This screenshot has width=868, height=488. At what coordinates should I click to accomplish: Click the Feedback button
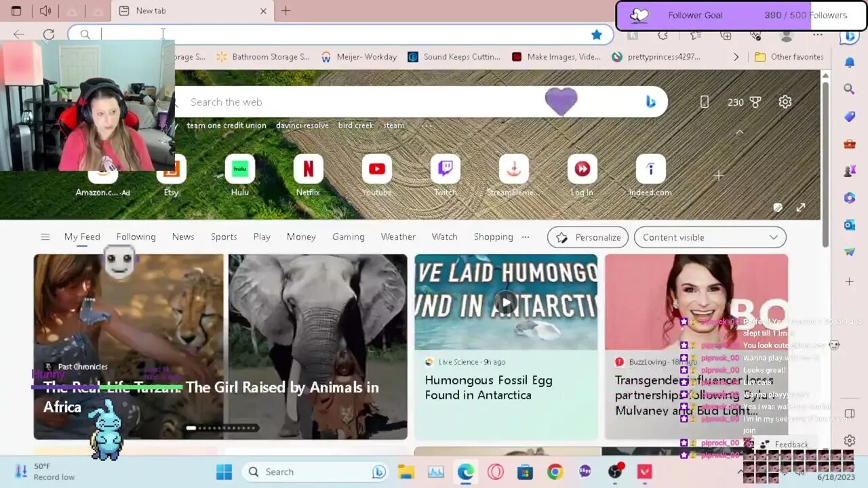783,445
